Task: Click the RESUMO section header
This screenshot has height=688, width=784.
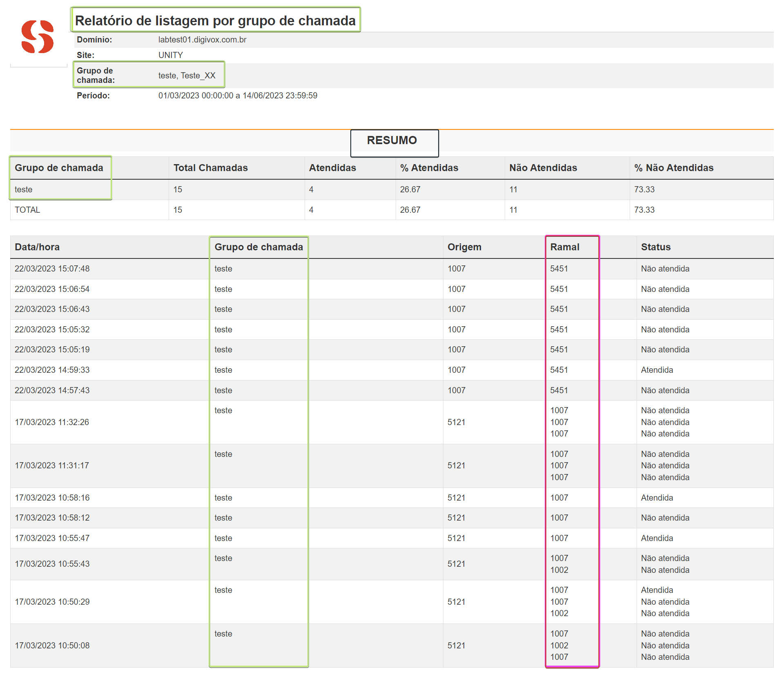Action: tap(393, 140)
